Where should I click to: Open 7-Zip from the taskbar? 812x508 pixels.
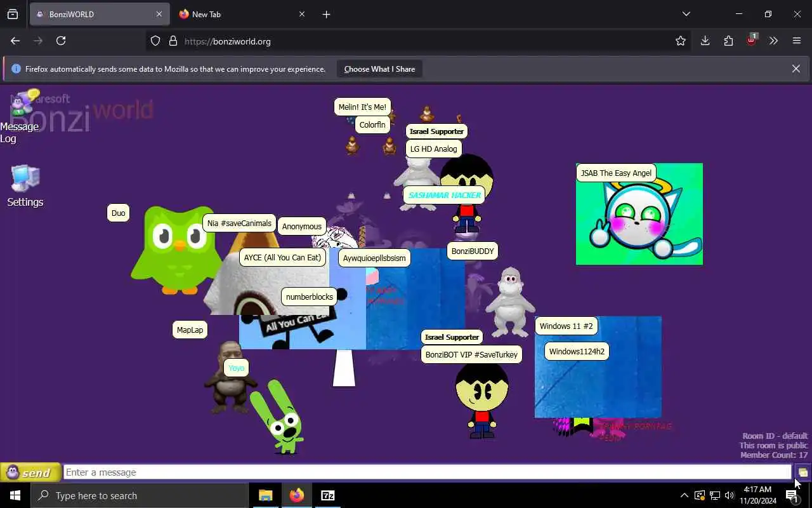coord(328,495)
